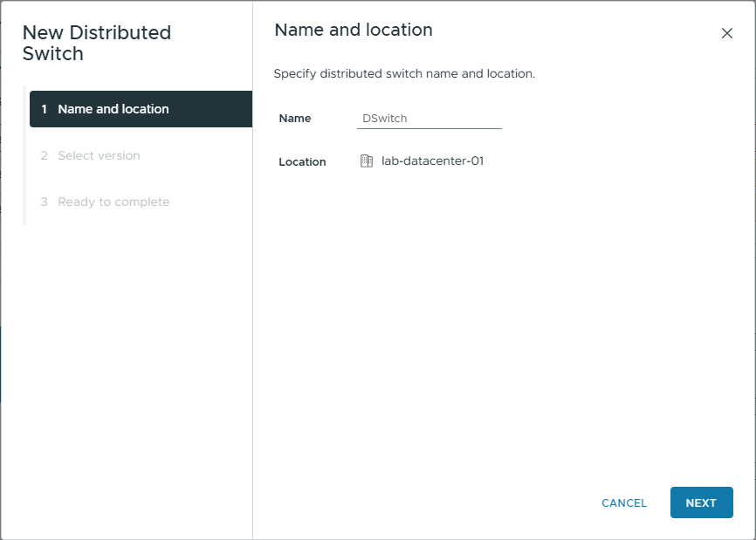Click the New Distributed Switch wizard title
This screenshot has height=540, width=756.
[96, 44]
